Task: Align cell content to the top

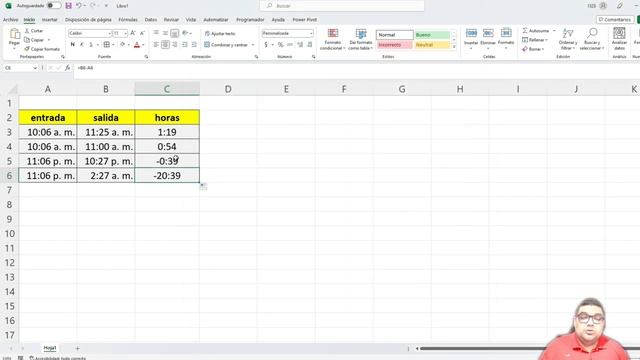Action: pos(156,33)
